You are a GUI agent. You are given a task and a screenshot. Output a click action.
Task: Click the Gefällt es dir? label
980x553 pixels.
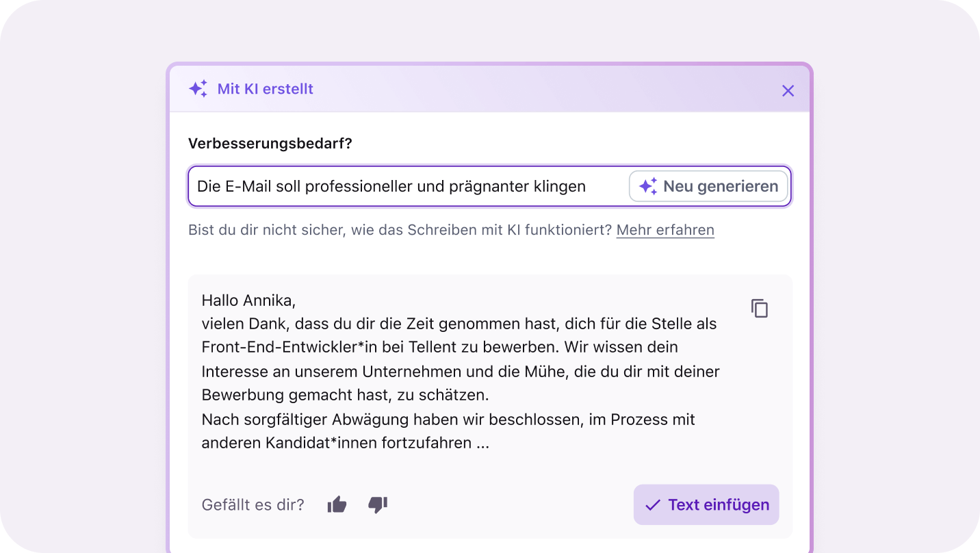253,505
